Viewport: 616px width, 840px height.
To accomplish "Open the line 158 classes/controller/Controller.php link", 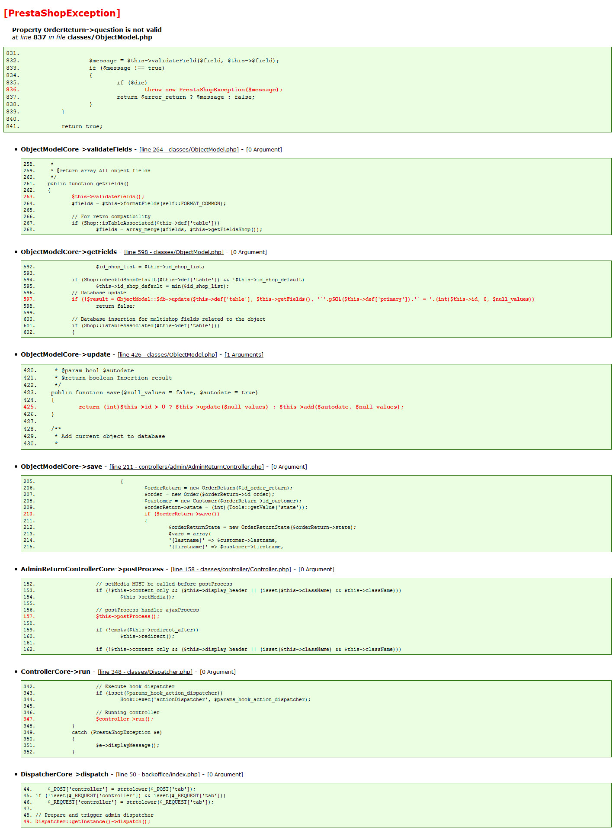I will coord(231,570).
